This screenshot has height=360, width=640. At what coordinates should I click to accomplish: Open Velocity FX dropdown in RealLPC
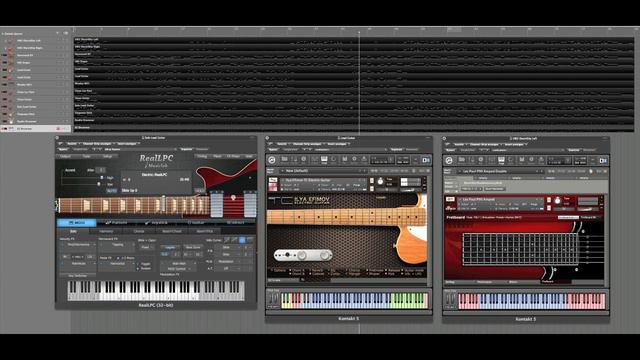[x=79, y=245]
